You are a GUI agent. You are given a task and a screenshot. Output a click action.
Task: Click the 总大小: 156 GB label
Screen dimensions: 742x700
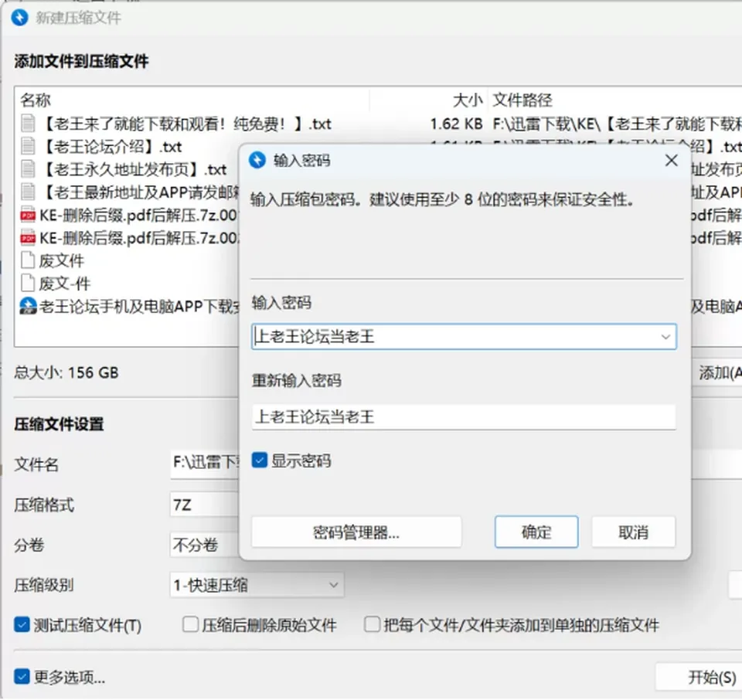[66, 372]
